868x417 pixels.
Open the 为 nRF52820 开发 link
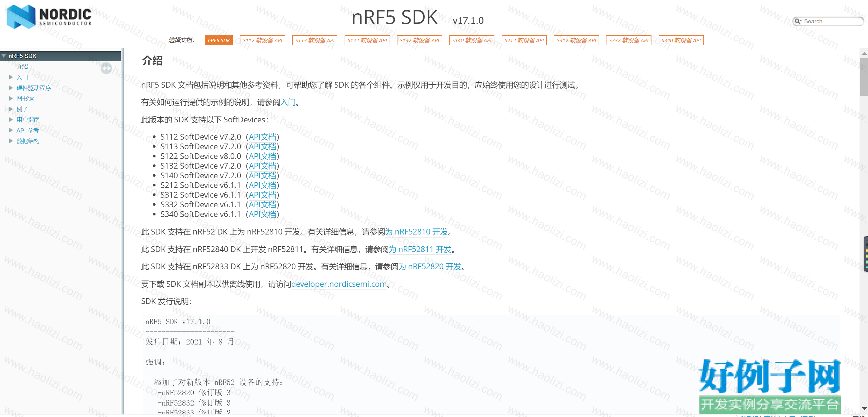430,267
